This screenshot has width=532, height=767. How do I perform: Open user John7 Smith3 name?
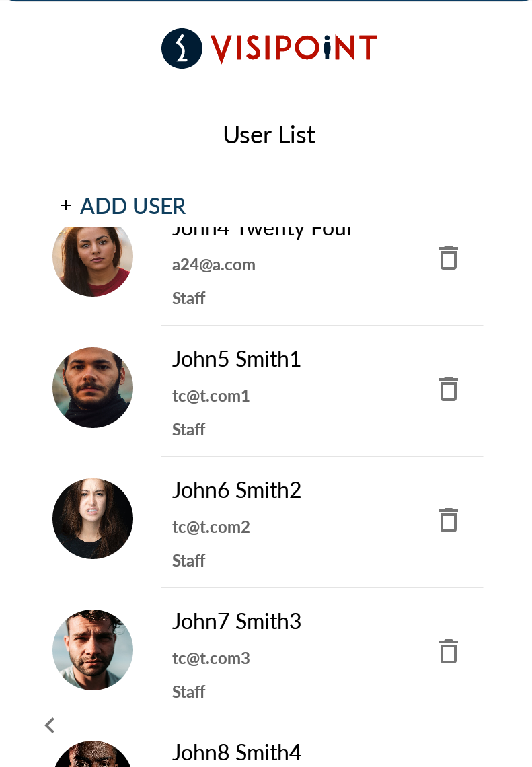coord(236,622)
